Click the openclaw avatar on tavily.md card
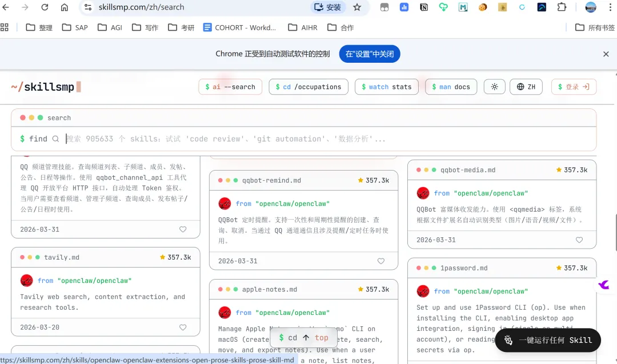Viewport: 617px width, 364px height. 26,281
